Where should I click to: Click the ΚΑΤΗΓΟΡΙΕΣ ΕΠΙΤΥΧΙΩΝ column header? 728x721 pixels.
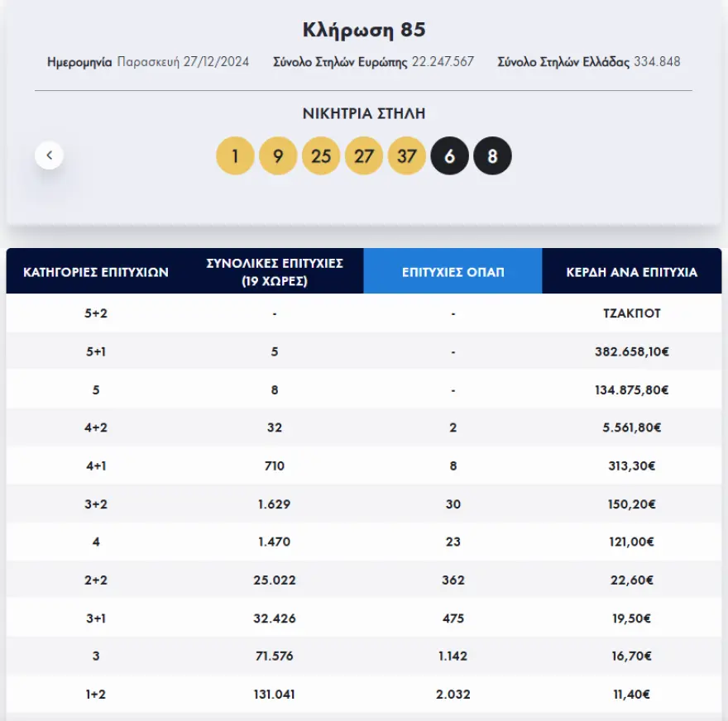click(x=96, y=271)
